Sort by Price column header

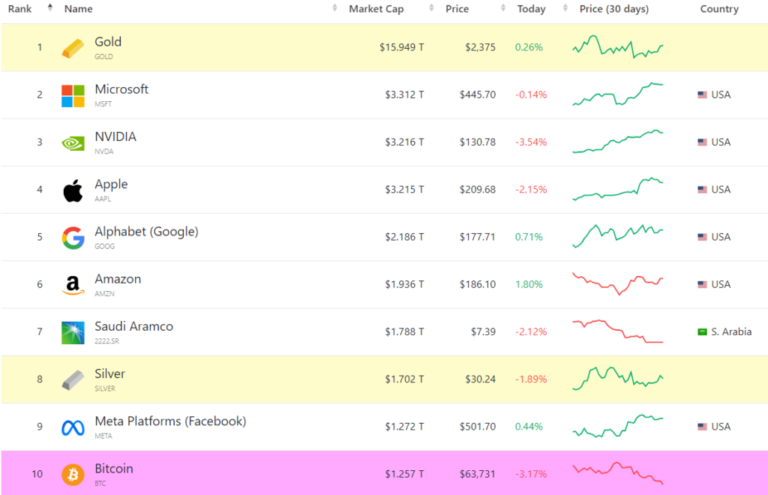pos(457,9)
